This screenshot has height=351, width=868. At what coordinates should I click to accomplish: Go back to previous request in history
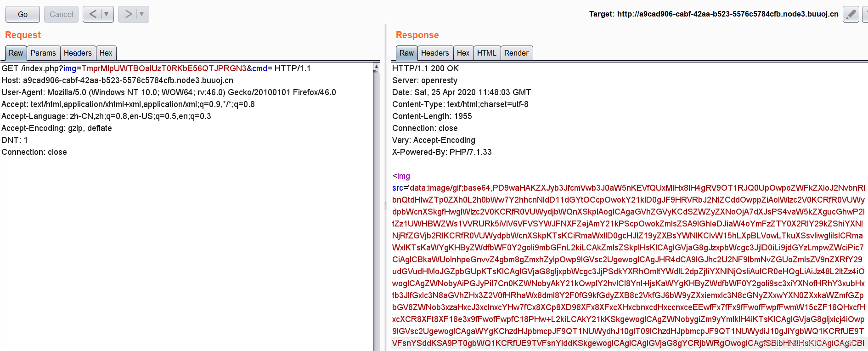93,14
